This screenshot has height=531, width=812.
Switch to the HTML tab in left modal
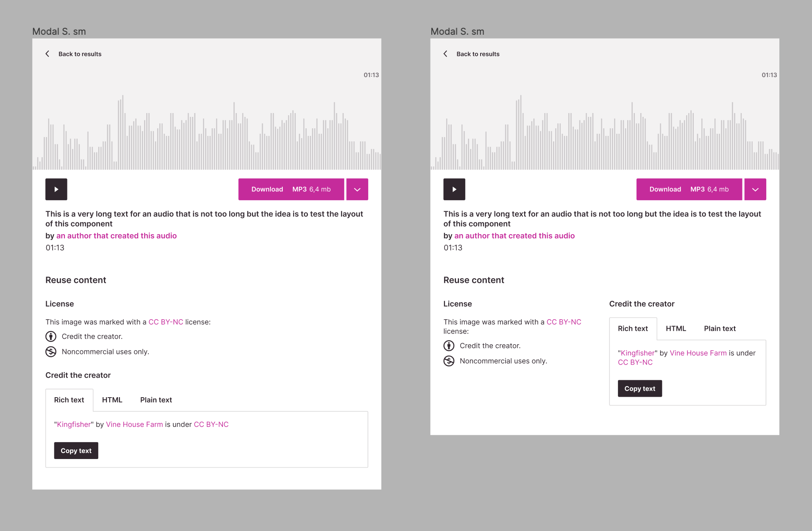click(x=112, y=400)
